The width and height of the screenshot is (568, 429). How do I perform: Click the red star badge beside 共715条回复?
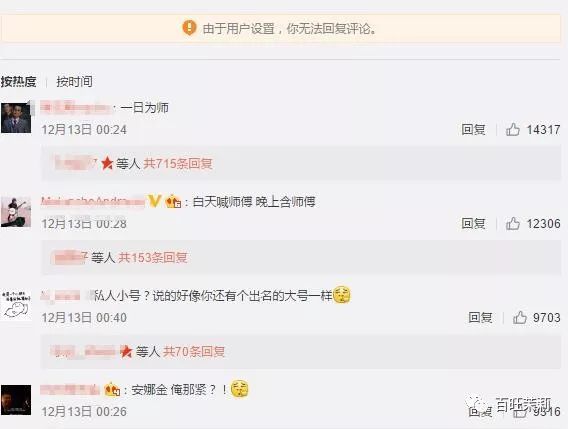click(107, 163)
